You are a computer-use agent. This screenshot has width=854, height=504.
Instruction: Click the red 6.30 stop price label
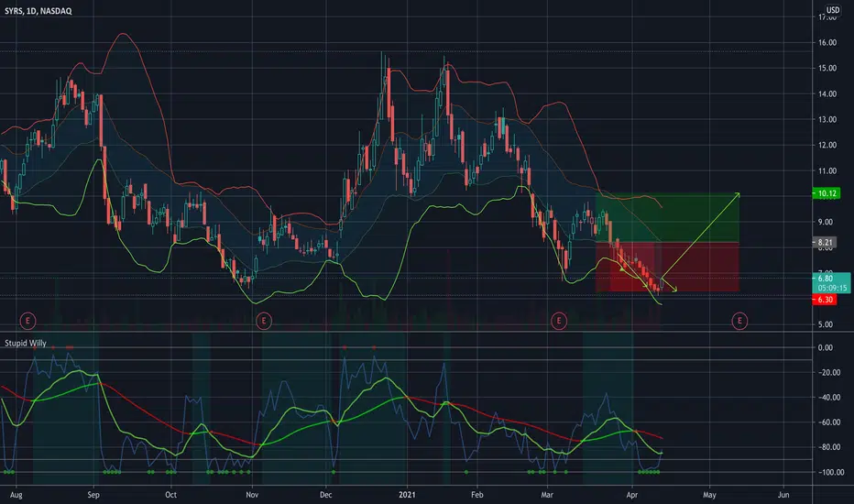(825, 300)
